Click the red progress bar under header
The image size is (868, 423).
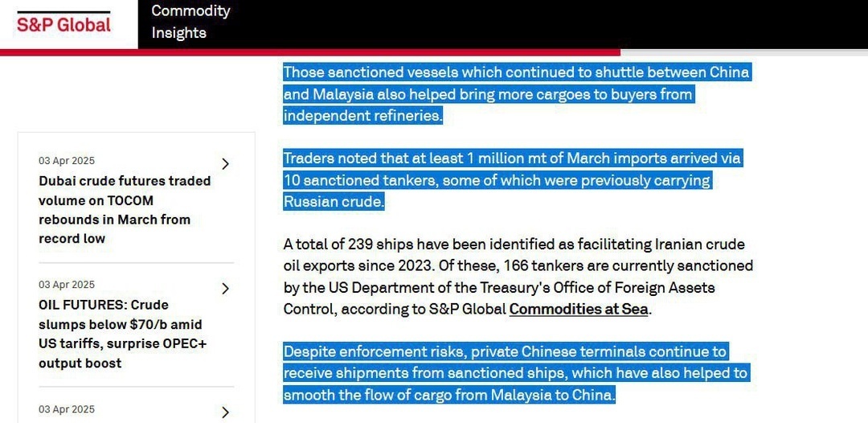tap(310, 52)
